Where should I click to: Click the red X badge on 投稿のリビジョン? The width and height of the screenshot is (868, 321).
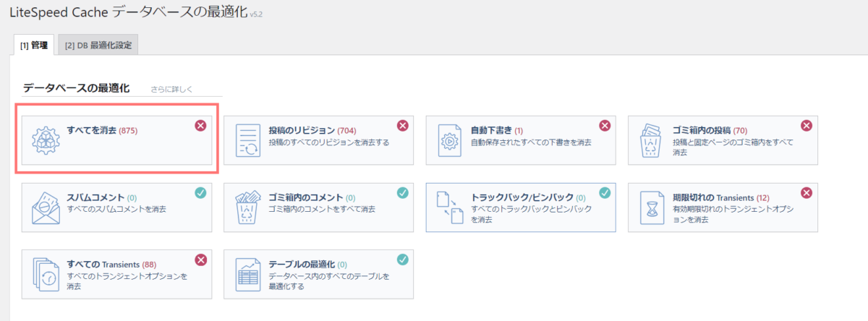[x=403, y=126]
